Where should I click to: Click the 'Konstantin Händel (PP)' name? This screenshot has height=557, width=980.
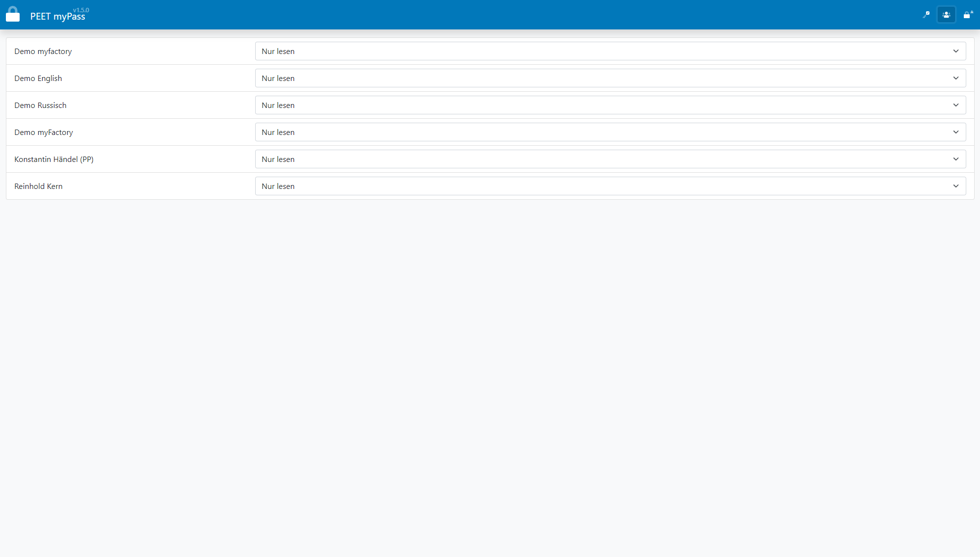(x=54, y=159)
